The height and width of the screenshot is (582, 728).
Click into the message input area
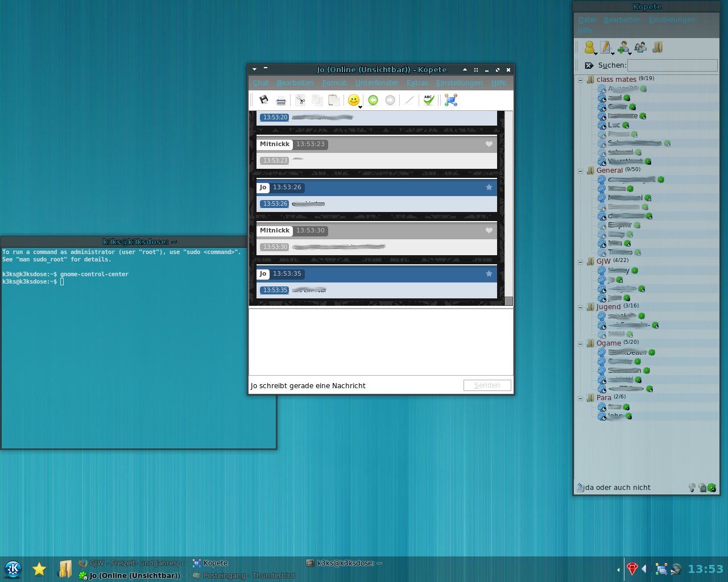381,342
